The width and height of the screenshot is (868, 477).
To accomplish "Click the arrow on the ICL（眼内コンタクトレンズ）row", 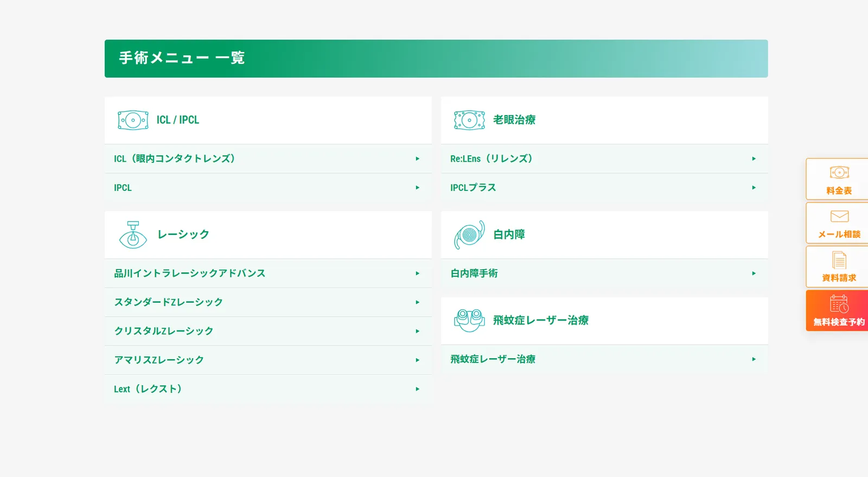I will [x=418, y=159].
